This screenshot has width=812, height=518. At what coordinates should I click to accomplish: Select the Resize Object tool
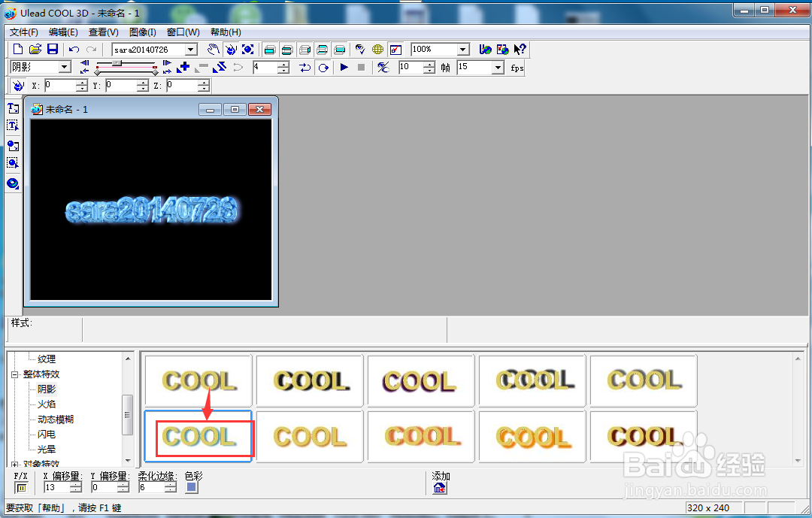point(248,49)
